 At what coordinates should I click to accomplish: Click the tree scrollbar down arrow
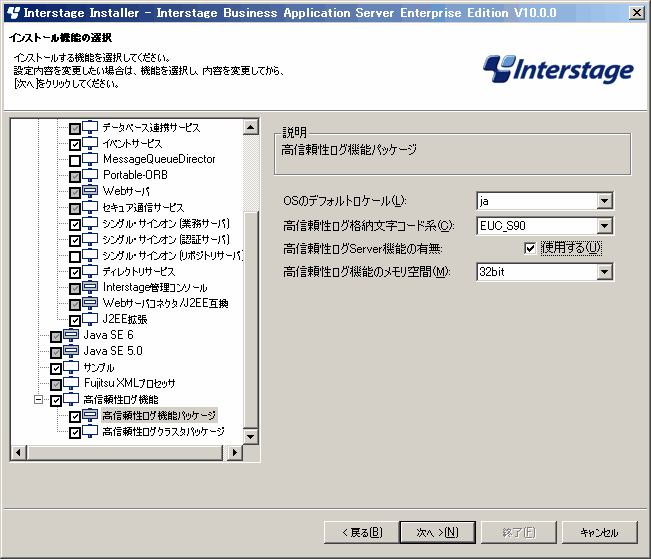pos(251,436)
